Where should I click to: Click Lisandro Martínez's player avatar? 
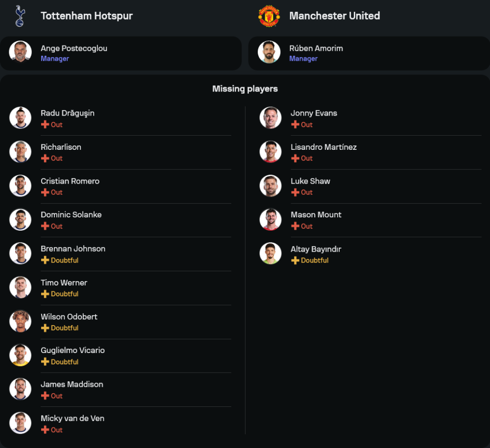click(x=270, y=152)
